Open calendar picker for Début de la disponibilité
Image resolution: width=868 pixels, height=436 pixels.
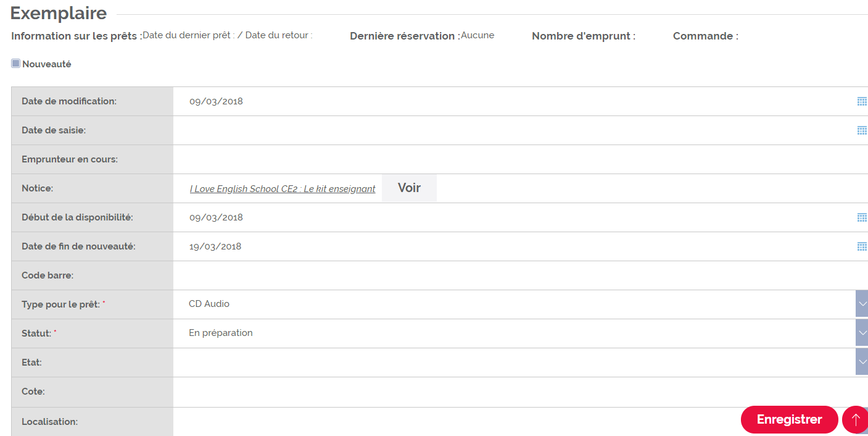pyautogui.click(x=862, y=217)
